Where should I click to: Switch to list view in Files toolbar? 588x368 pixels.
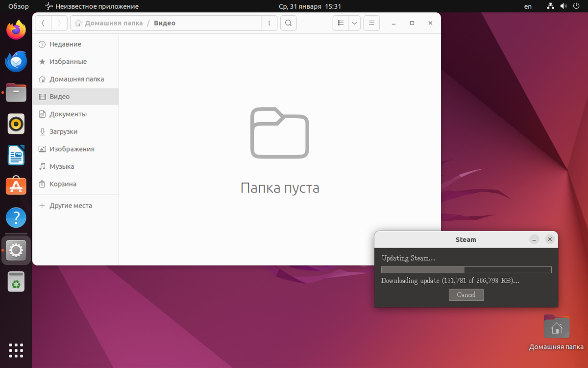[340, 23]
